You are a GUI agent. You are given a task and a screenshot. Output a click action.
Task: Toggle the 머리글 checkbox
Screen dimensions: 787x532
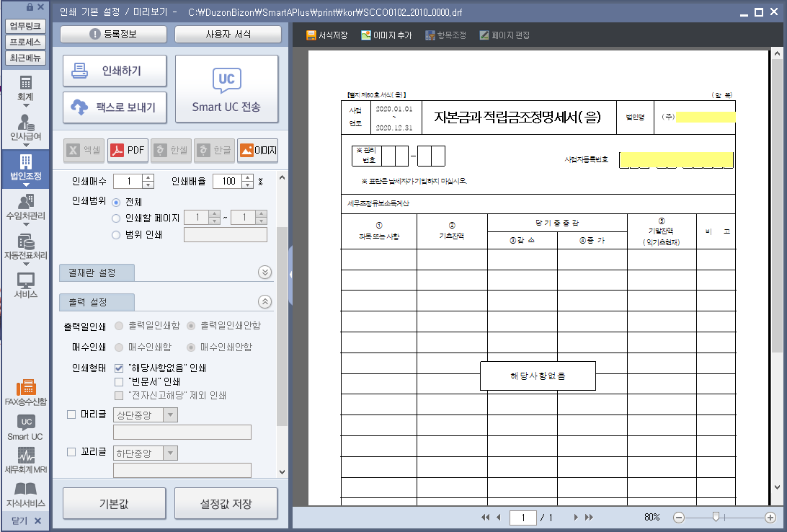pyautogui.click(x=71, y=414)
